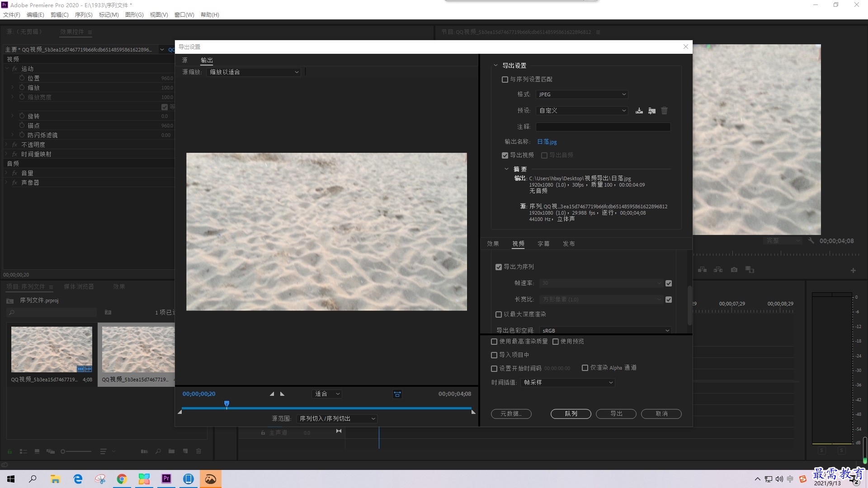This screenshot has height=488, width=868.
Task: Switch to the Publish tab
Action: [x=569, y=244]
